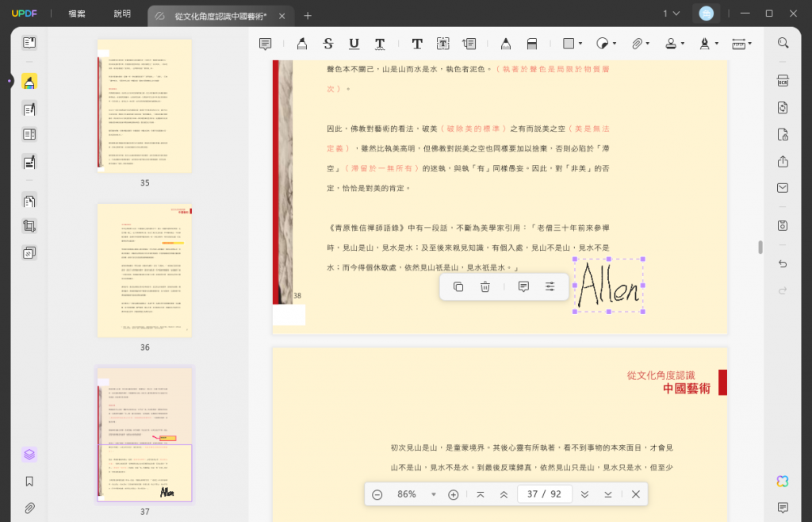Open the comments list chat icon
This screenshot has height=522, width=812.
[x=783, y=508]
